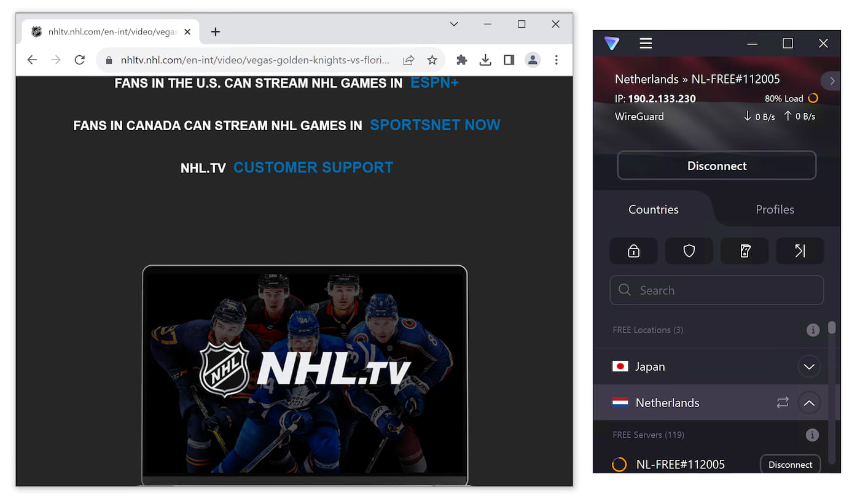Open Chrome downloads

click(485, 60)
